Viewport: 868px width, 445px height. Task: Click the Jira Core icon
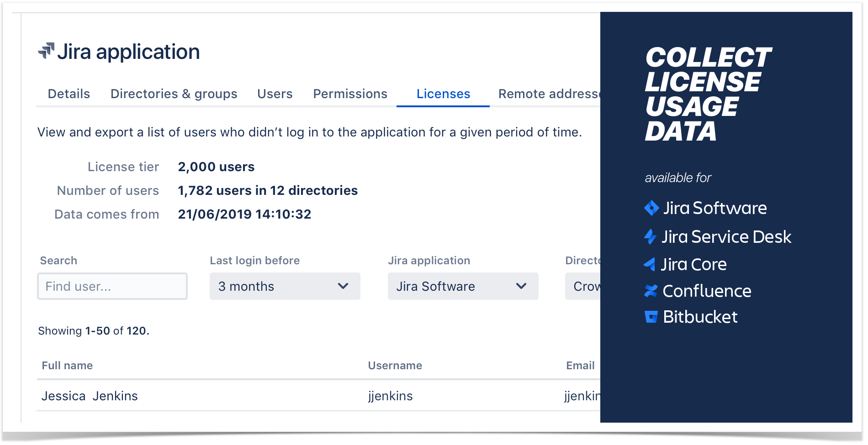tap(650, 264)
